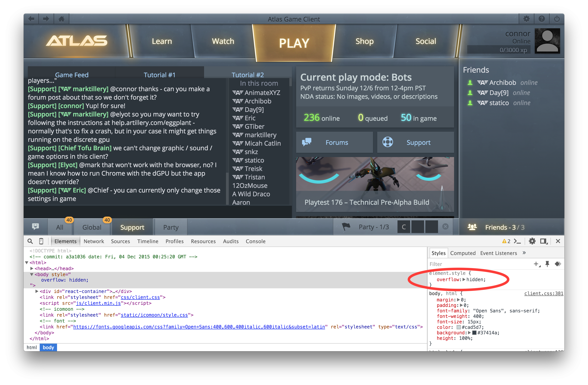Viewport: 588px width, 385px height.
Task: Click the DevTools magnifier inspect icon
Action: [x=30, y=241]
